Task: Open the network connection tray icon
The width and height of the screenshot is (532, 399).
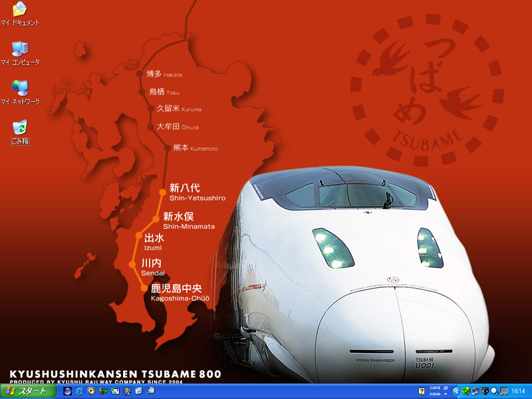Action: coord(475,391)
